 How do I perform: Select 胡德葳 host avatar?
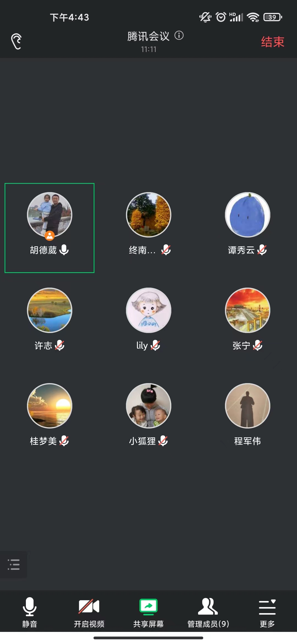point(50,215)
